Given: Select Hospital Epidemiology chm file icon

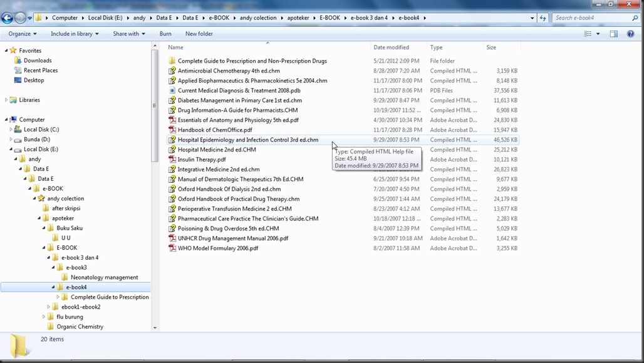Looking at the screenshot, I should tap(172, 140).
